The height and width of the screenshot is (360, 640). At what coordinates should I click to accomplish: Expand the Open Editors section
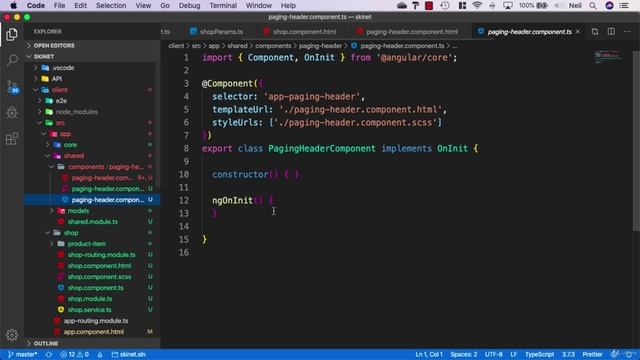(92, 45)
